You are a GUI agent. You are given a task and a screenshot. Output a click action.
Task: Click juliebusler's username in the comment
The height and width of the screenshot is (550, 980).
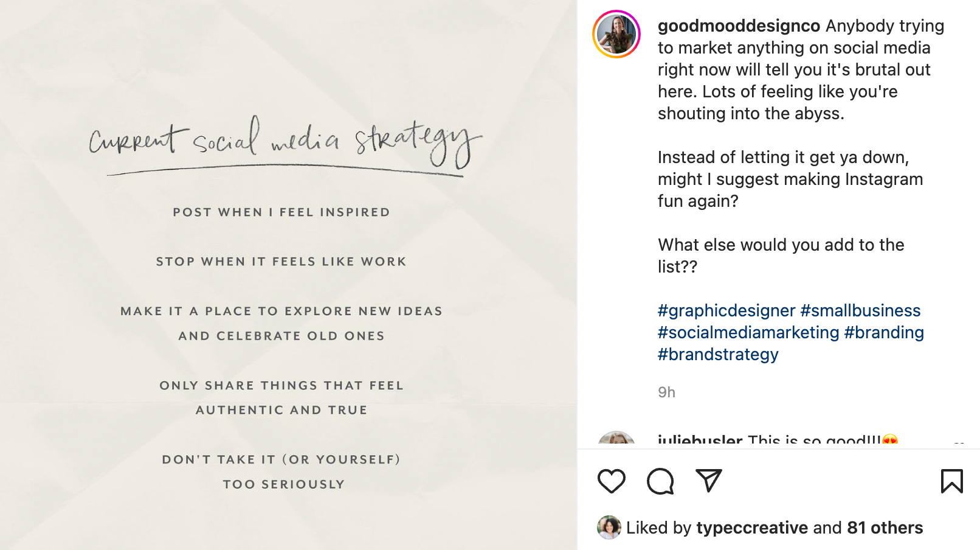pyautogui.click(x=699, y=439)
